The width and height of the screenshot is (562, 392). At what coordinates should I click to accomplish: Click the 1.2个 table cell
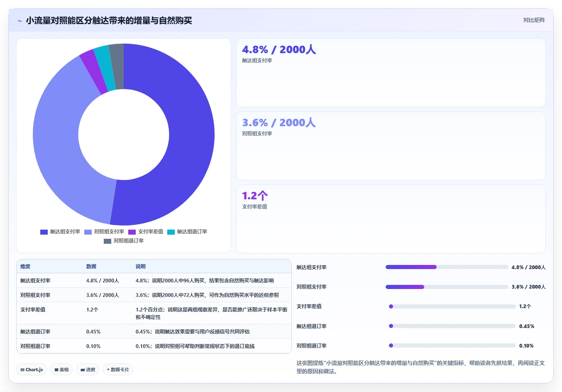(92, 310)
